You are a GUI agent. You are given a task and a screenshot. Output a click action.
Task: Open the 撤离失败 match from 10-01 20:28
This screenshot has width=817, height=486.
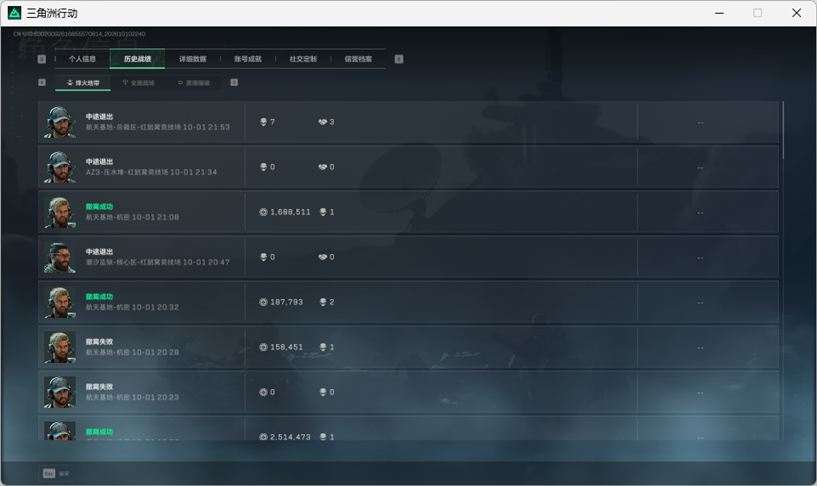pos(408,347)
